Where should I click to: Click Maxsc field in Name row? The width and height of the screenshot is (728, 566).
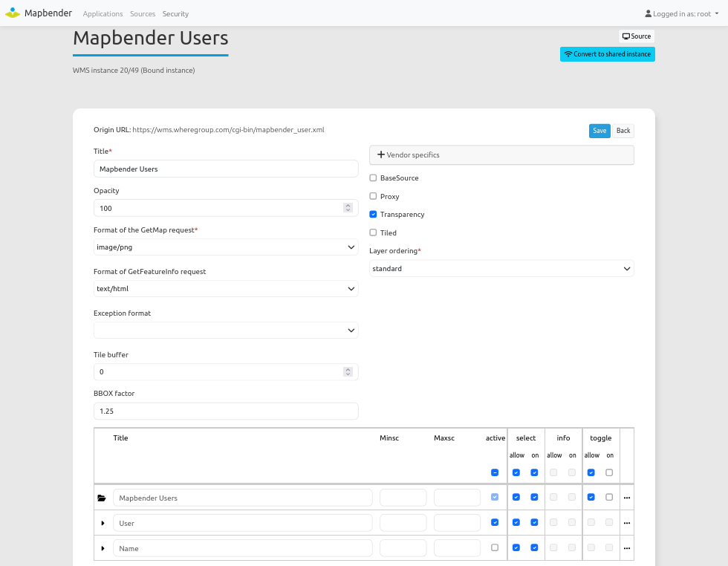(458, 548)
